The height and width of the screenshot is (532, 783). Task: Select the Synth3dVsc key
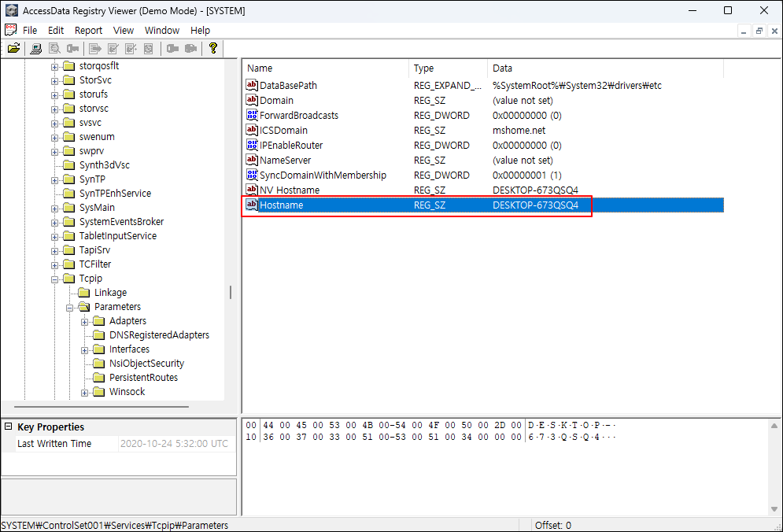point(105,164)
